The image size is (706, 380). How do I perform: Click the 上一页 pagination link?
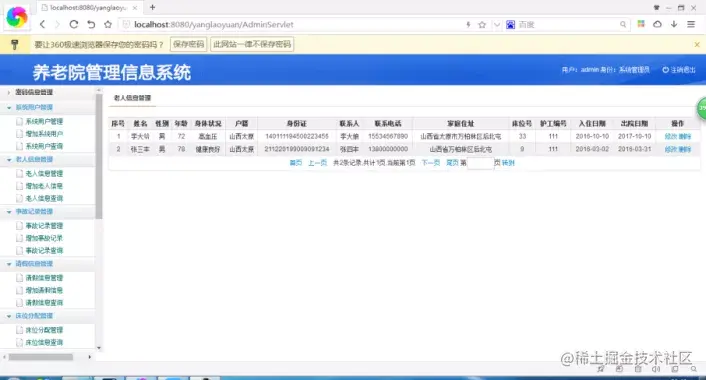317,163
